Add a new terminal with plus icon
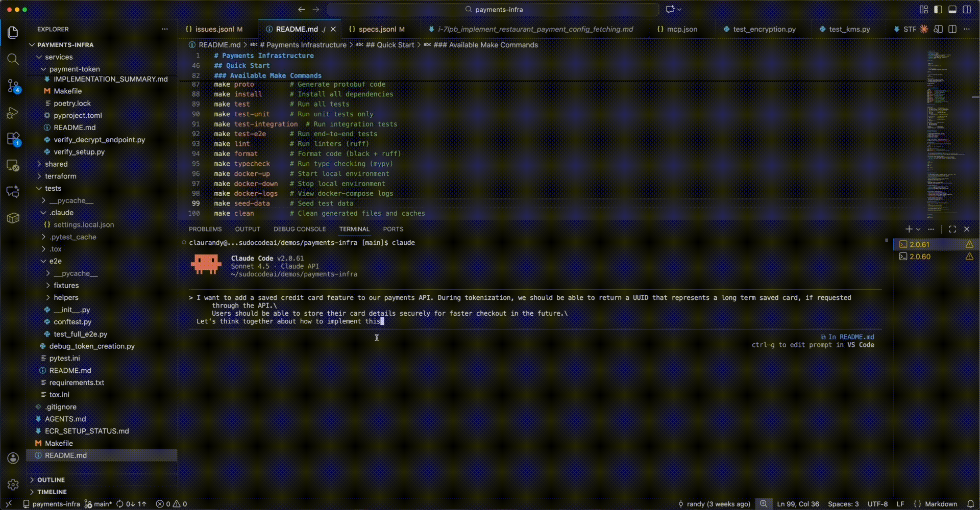The height and width of the screenshot is (510, 980). point(909,229)
